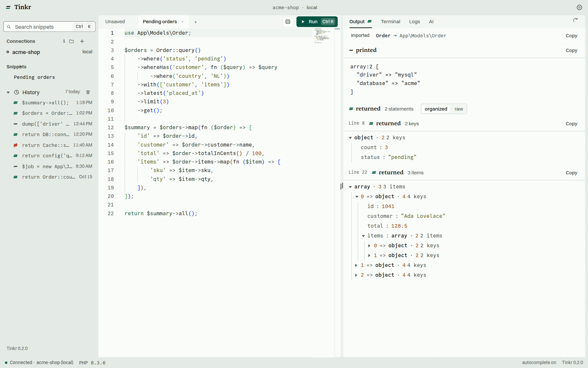Open the Logs tab
The image size is (588, 368).
415,22
